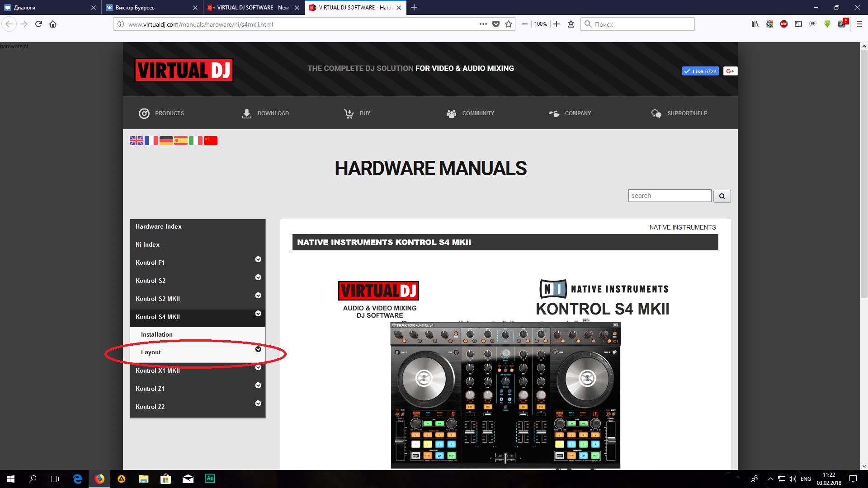Reload the page with refresh icon
868x488 pixels.
pos(38,24)
